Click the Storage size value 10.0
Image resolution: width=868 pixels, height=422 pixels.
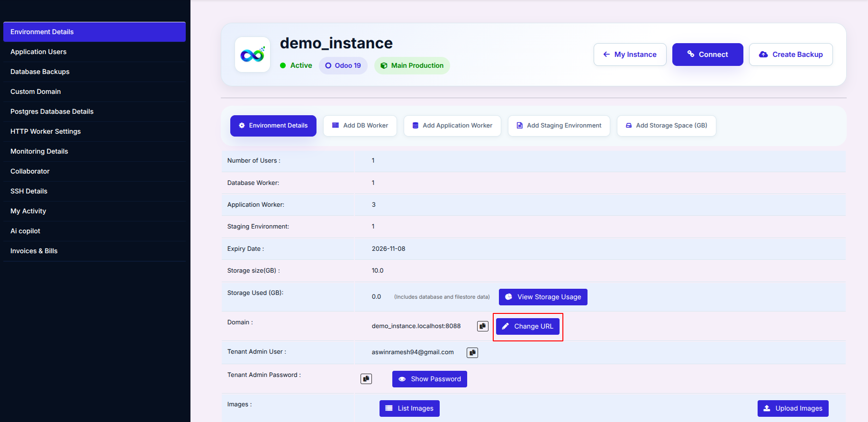point(378,270)
